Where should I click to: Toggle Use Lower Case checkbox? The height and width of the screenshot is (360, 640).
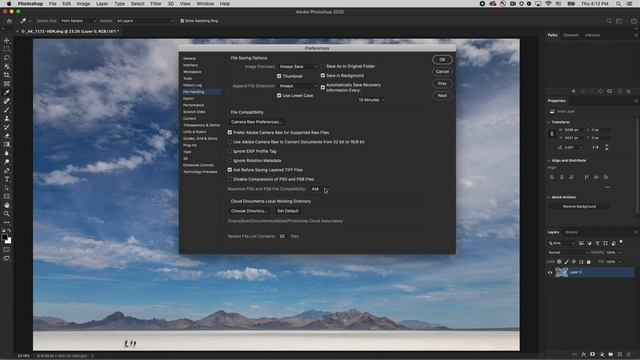click(x=279, y=96)
